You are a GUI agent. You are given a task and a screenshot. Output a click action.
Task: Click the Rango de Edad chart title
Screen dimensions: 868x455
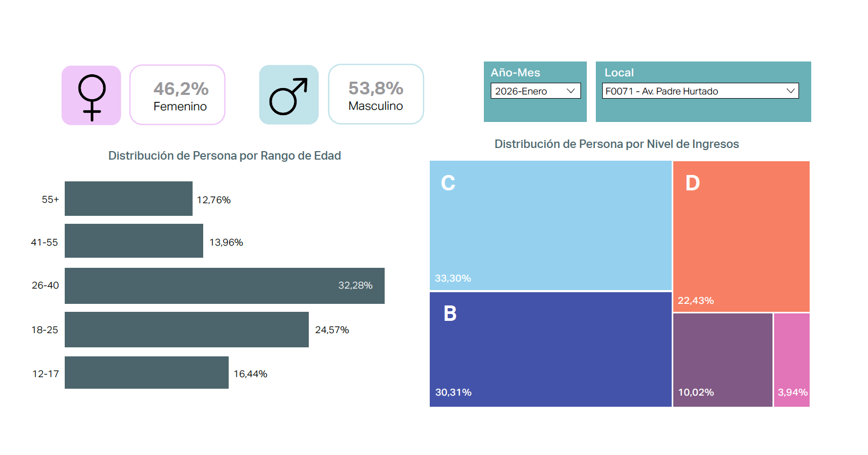tap(224, 156)
